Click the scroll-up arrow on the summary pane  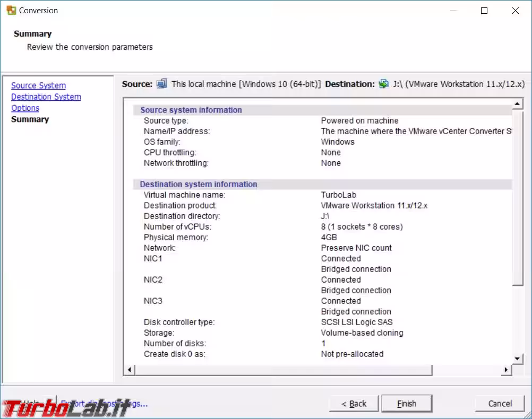[x=517, y=103]
